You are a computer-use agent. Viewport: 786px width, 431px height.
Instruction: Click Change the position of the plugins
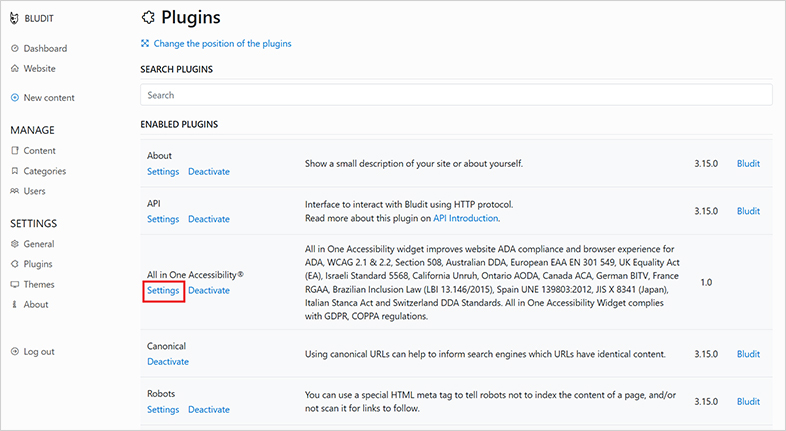[x=222, y=43]
